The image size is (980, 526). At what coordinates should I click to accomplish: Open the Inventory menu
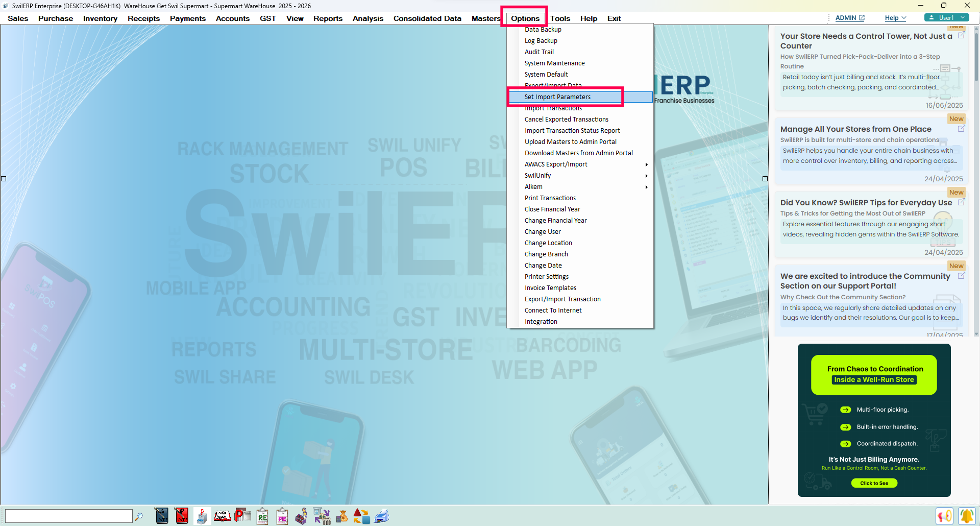click(x=100, y=18)
